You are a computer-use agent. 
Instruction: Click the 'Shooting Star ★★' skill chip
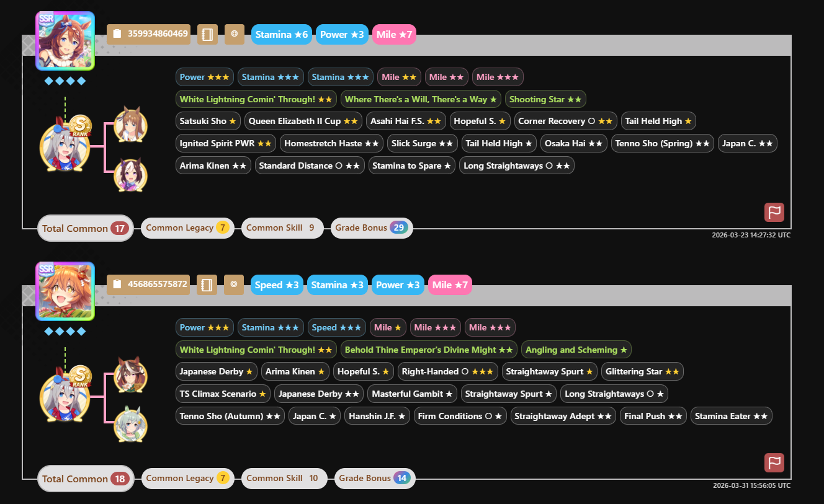coord(545,99)
